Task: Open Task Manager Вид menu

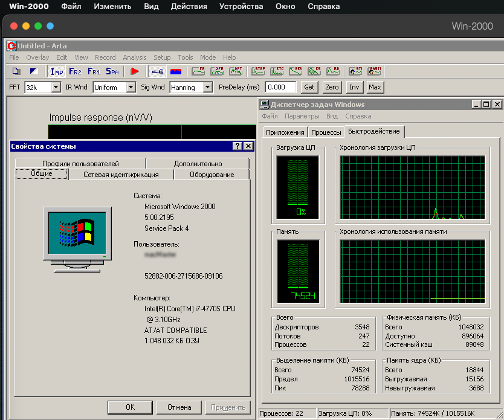Action: coord(332,116)
